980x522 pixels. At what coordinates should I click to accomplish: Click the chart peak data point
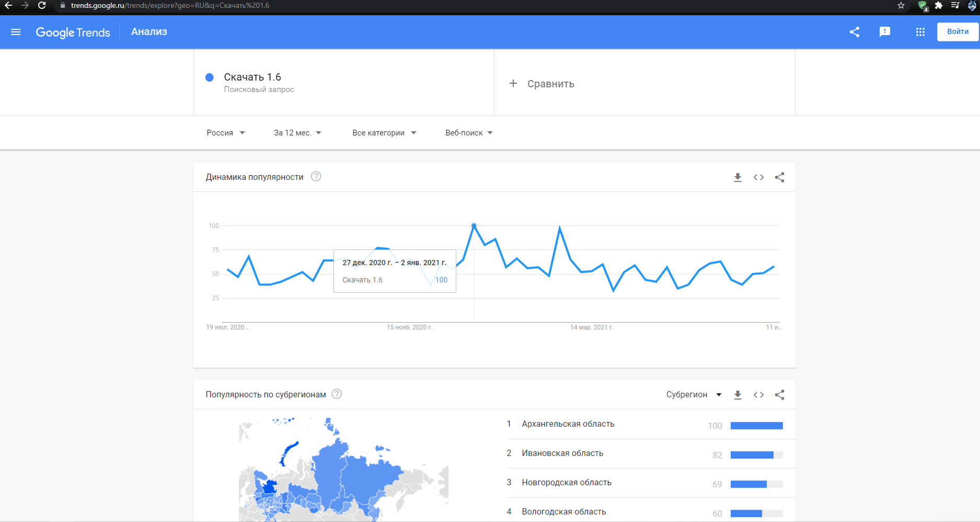tap(474, 226)
